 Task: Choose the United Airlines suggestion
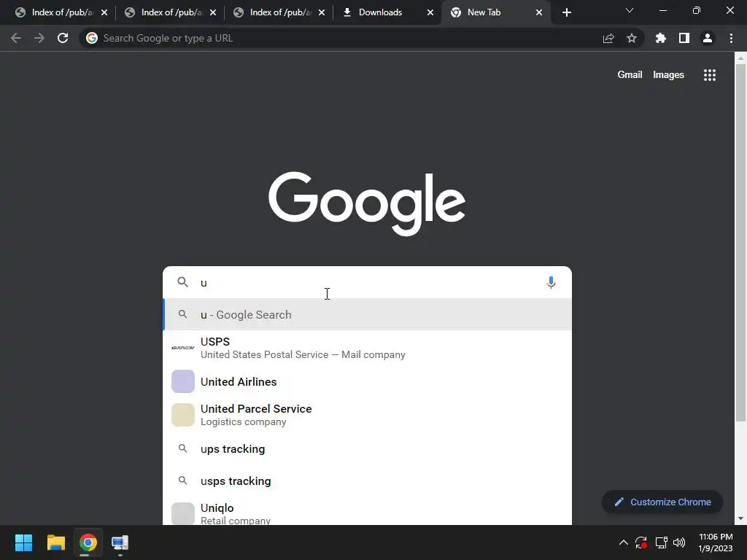367,381
